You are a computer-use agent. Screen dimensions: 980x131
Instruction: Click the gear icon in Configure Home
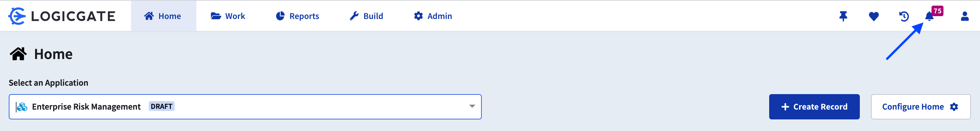954,107
